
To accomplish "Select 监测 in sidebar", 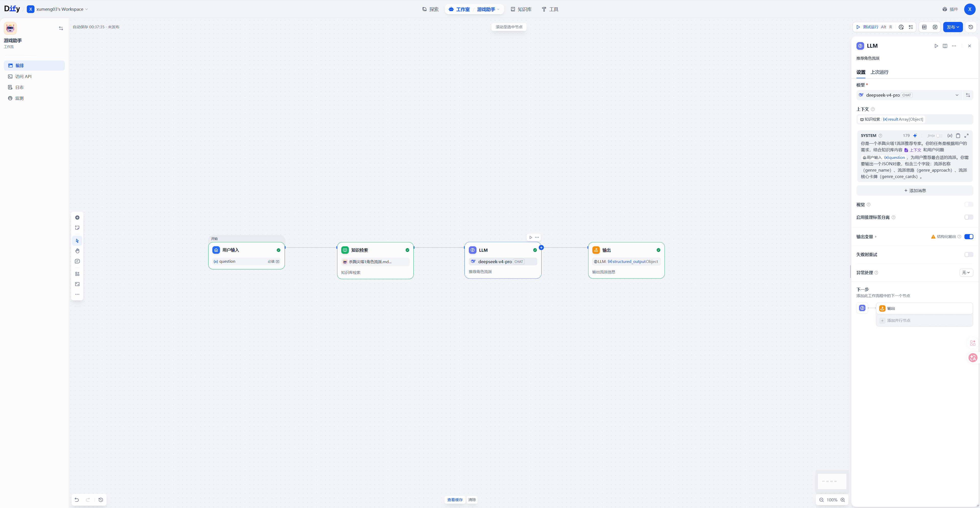I will [x=34, y=98].
